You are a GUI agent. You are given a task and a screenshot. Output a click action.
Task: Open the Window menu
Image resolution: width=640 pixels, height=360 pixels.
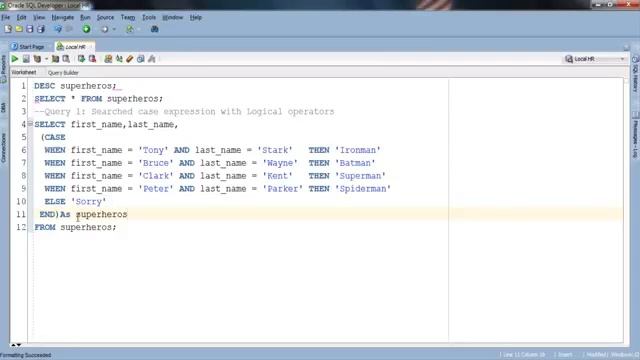click(173, 18)
